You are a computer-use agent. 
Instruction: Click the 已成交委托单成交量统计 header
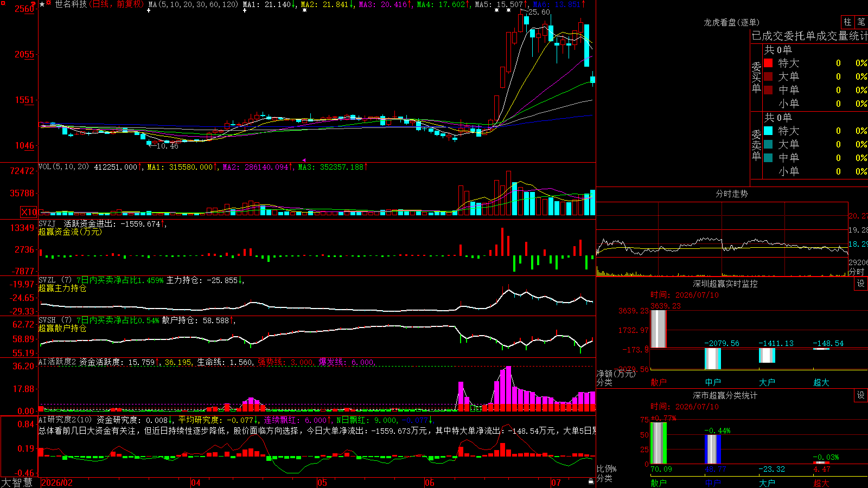tap(809, 36)
